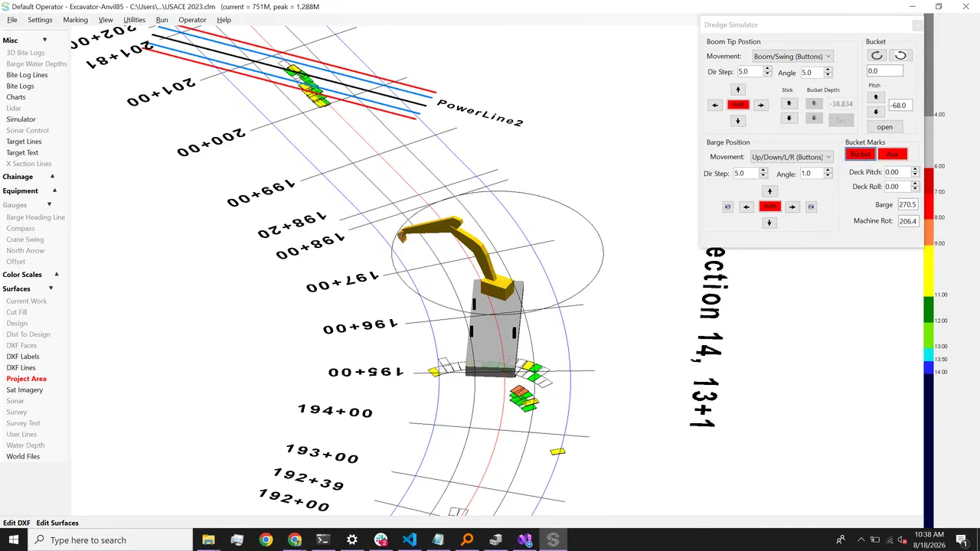The image size is (980, 551).
Task: Click red MARK button in Barge Position
Action: 770,207
